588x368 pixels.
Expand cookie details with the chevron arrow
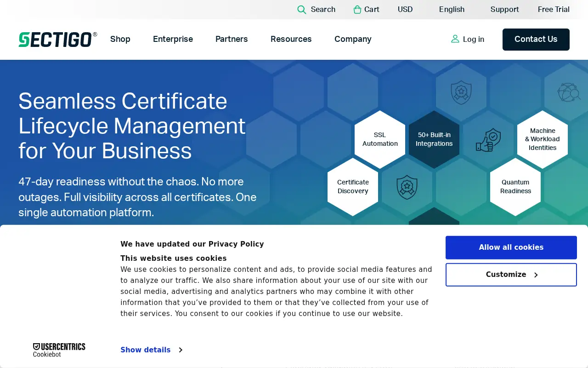(181, 350)
